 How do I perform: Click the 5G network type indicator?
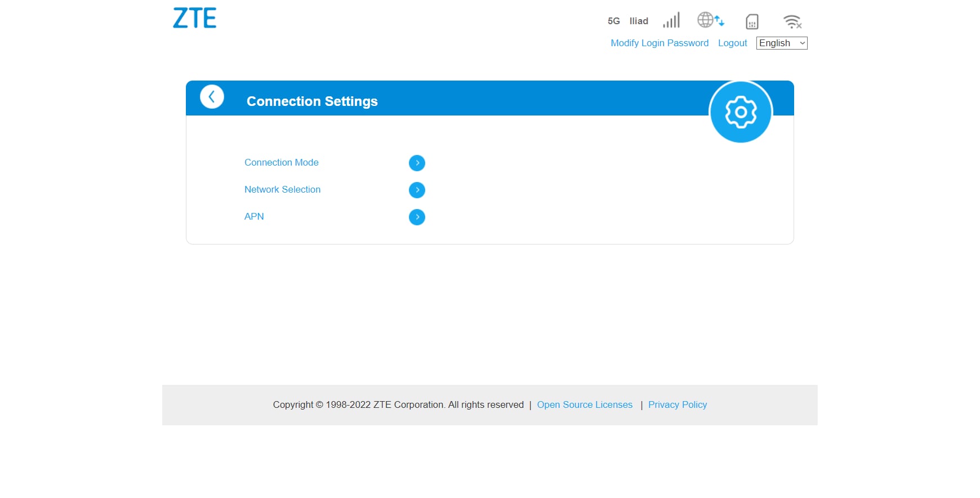click(x=613, y=21)
